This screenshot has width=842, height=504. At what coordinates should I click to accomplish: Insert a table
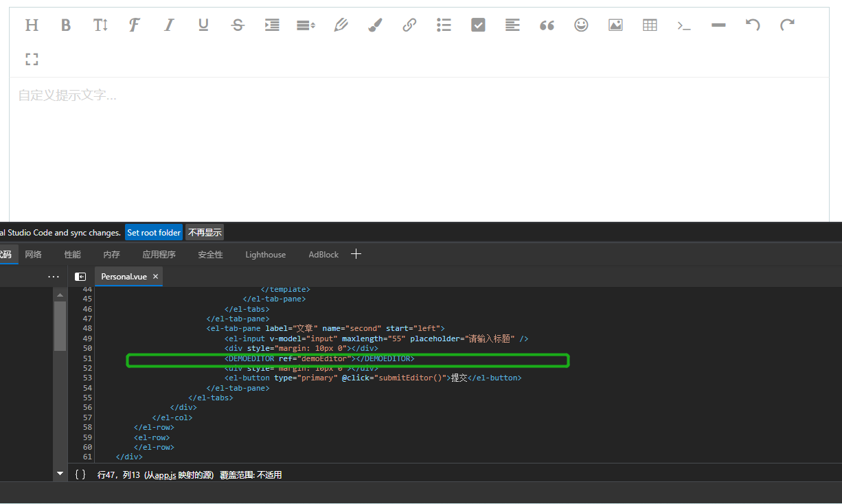click(x=650, y=25)
